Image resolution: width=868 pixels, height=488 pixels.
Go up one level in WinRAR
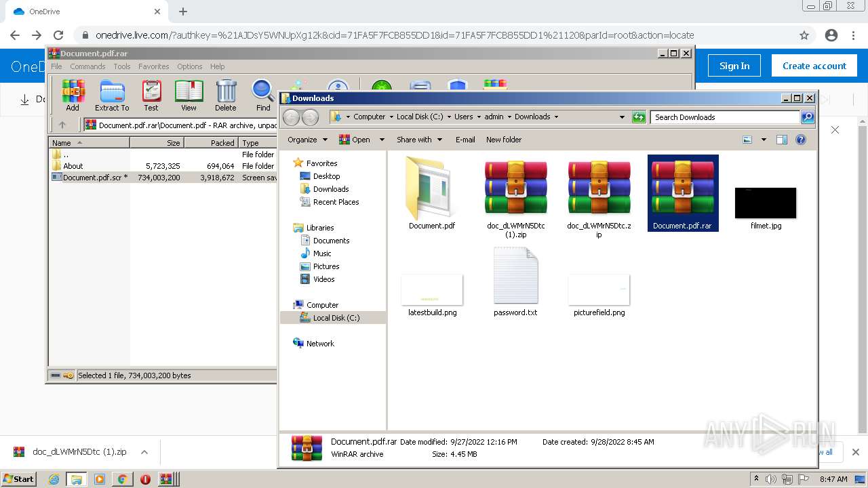pyautogui.click(x=62, y=125)
